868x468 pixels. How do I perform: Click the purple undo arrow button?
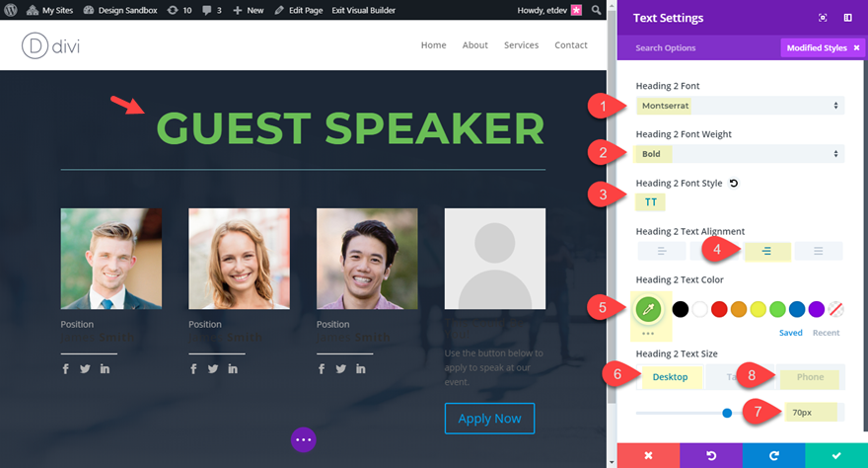click(711, 455)
